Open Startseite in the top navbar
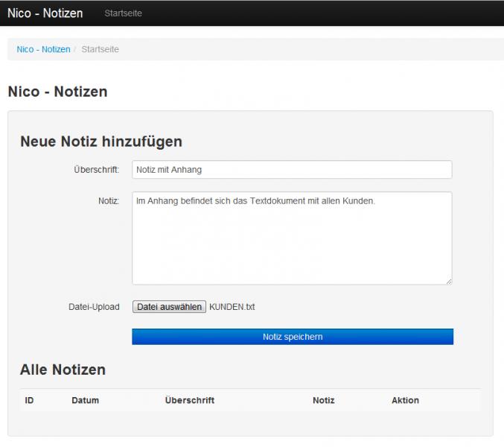 pos(123,13)
